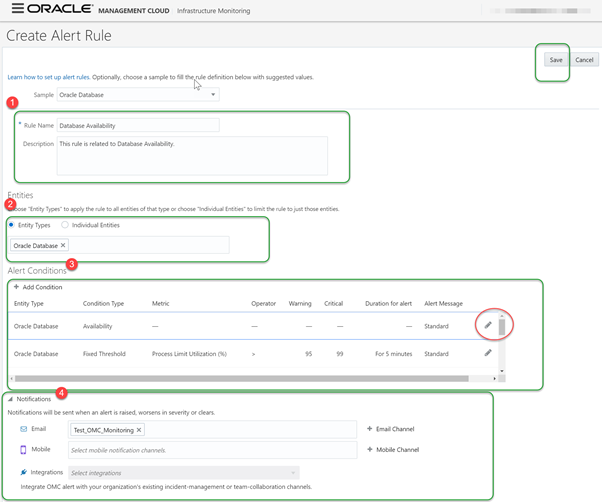Click the horizontal scrollbar right arrow
Screen dimensions: 602x502
[x=494, y=378]
